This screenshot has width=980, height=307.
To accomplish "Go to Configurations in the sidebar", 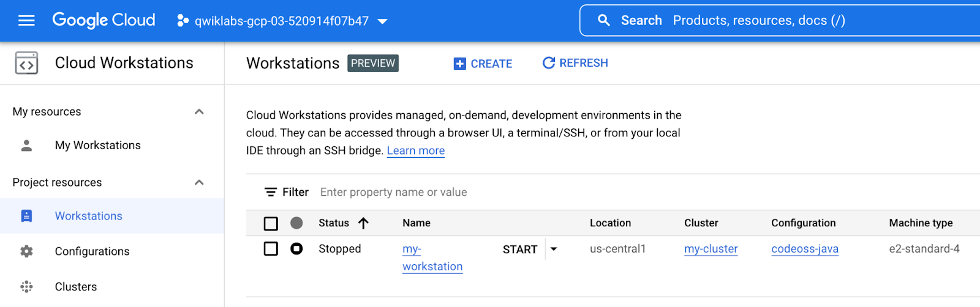I will tap(92, 251).
